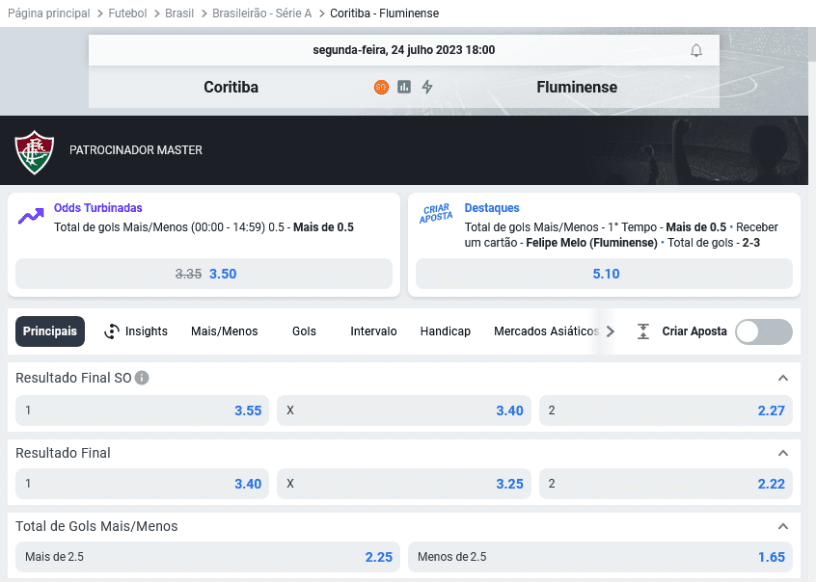
Task: Click the Insights swirl icon
Action: point(112,331)
